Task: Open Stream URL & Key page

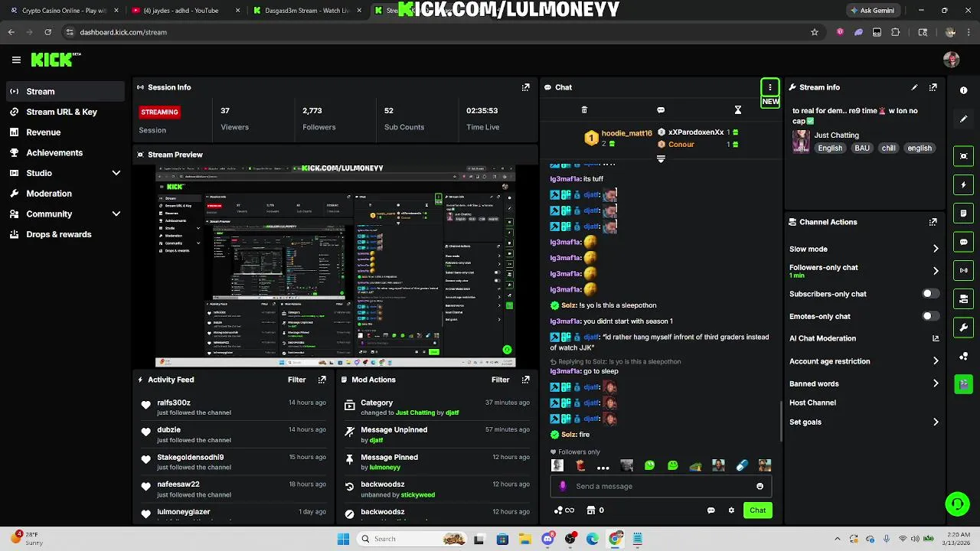Action: (66, 112)
